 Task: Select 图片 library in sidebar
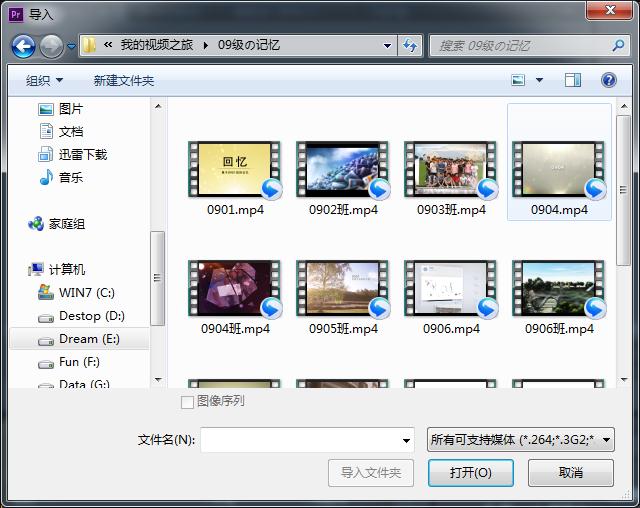coord(60,109)
